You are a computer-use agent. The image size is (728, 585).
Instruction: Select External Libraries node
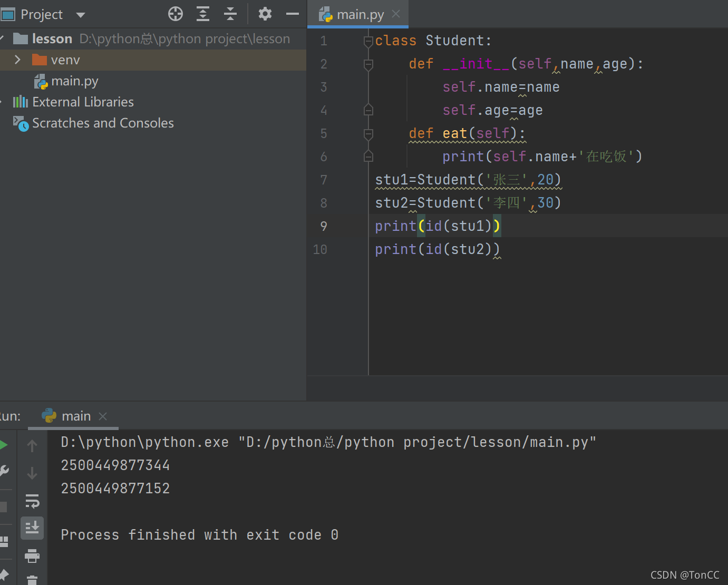73,102
